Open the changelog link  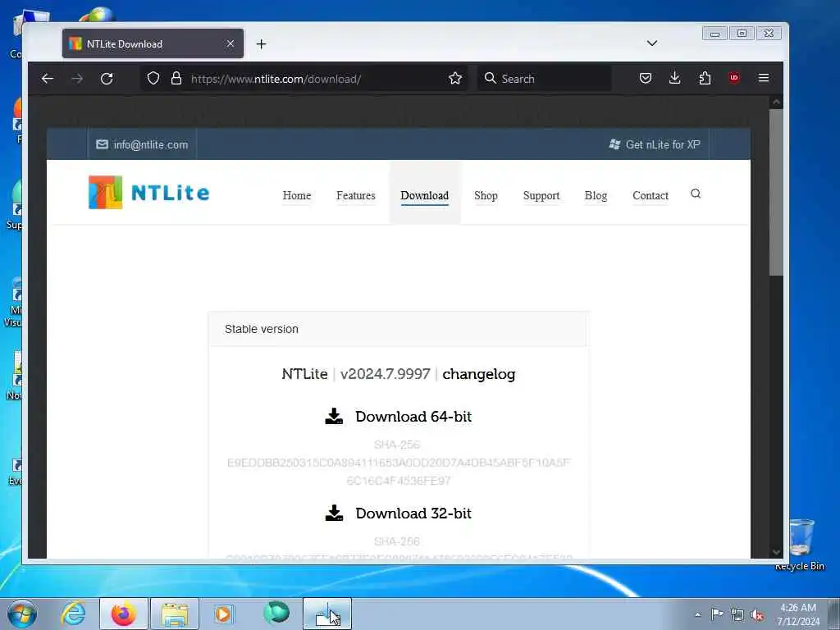point(479,374)
